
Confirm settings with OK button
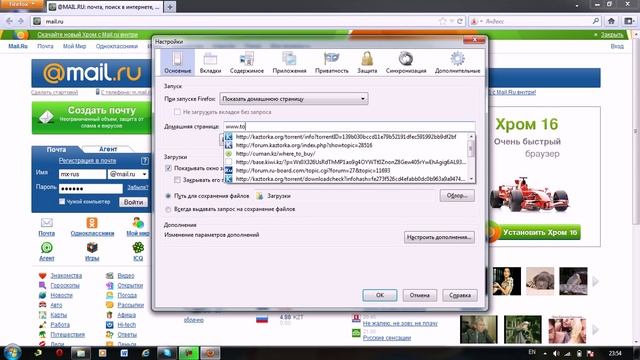[380, 295]
